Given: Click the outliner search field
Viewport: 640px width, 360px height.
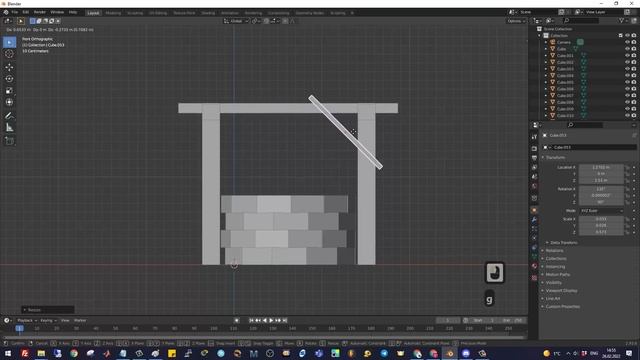Looking at the screenshot, I should [581, 20].
